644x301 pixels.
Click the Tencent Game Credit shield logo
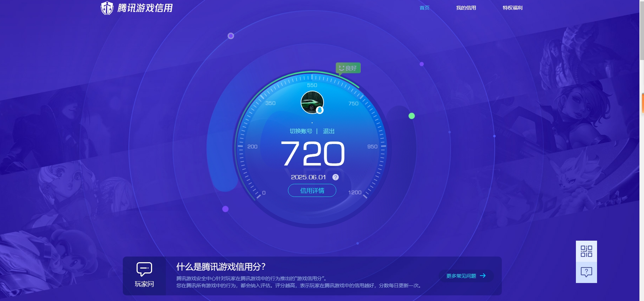(x=107, y=8)
